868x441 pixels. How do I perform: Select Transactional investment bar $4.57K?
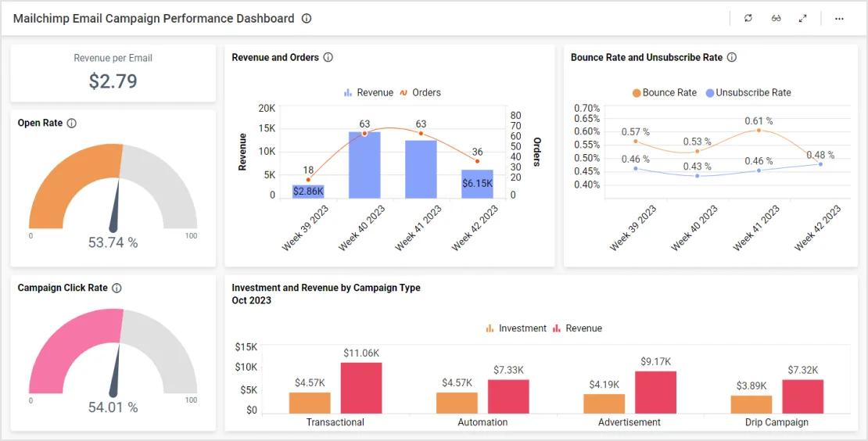click(x=310, y=403)
